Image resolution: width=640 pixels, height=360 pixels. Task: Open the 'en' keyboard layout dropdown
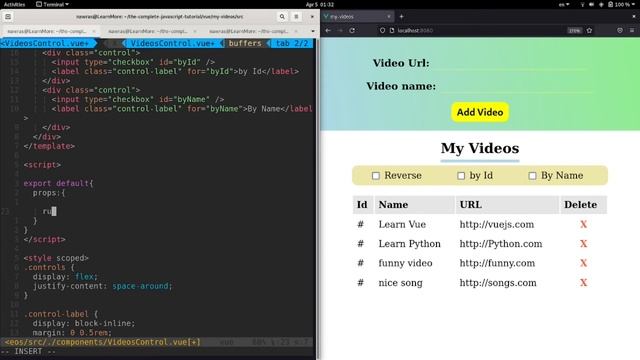coord(564,4)
